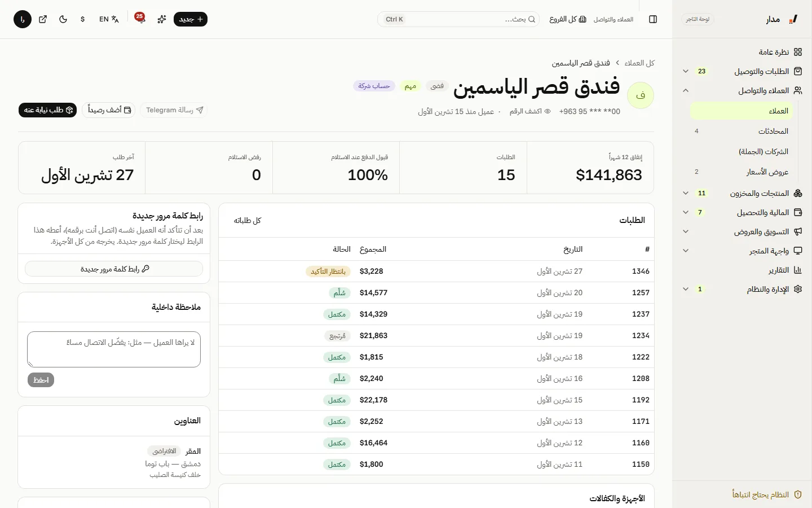Expand الإدارة والنظام sidebar section
812x508 pixels.
click(x=742, y=289)
